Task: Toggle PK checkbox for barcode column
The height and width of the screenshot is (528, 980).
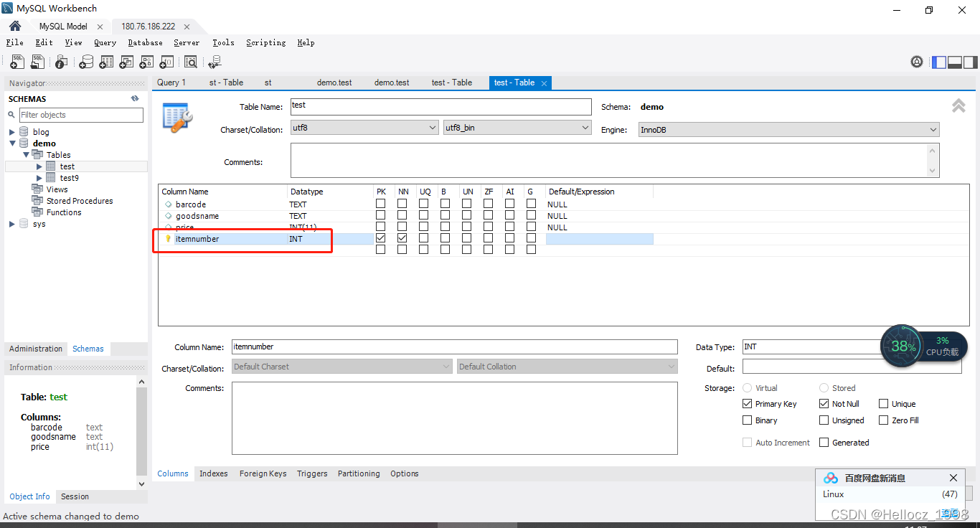Action: (380, 204)
